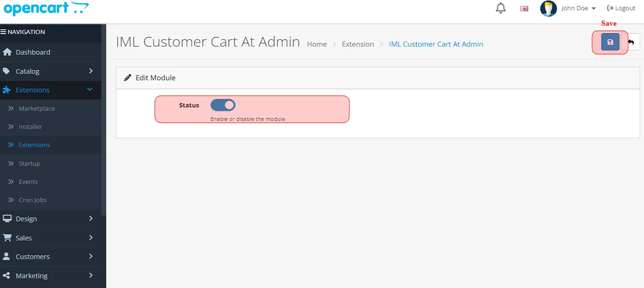
Task: Expand the Design menu chevron
Action: tap(91, 218)
